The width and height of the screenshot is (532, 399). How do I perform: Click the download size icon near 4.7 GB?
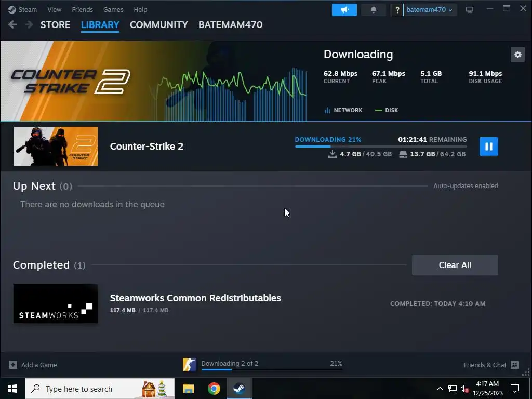pyautogui.click(x=332, y=154)
